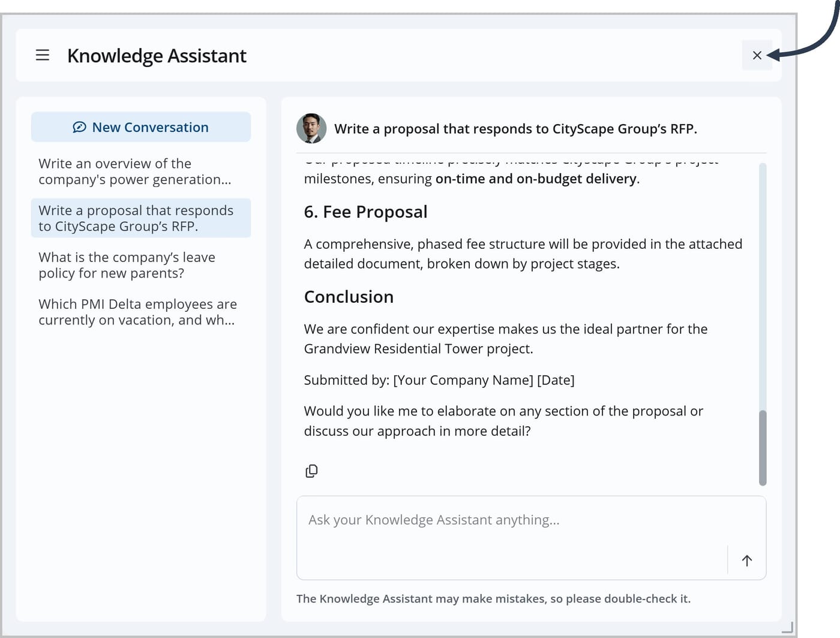This screenshot has width=840, height=638.
Task: Click the Conclusion heading in the response
Action: click(x=349, y=297)
